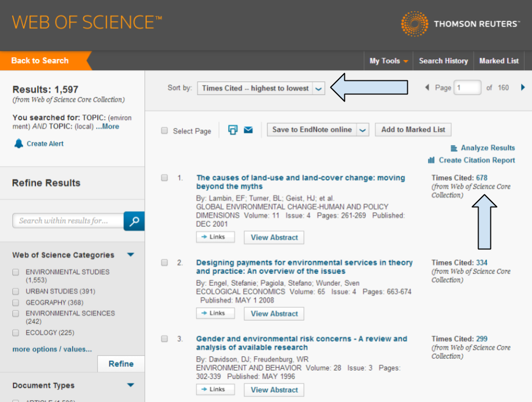Collapse the Web of Science Categories section
The height and width of the screenshot is (402, 532).
pos(131,254)
